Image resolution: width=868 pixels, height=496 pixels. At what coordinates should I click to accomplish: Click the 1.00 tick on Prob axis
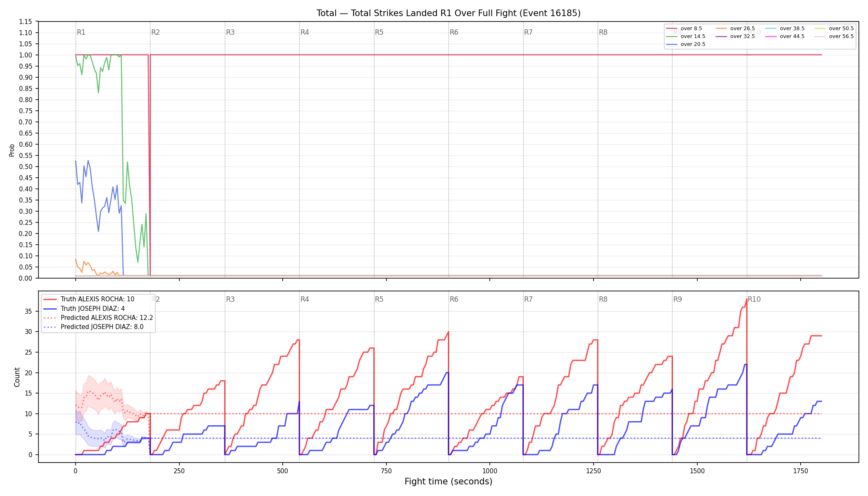point(26,55)
